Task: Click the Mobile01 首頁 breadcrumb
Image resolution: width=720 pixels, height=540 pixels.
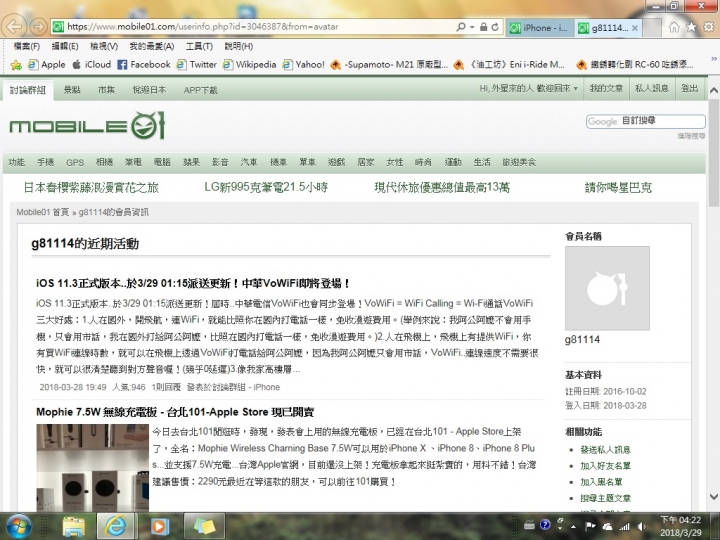Action: [x=42, y=212]
